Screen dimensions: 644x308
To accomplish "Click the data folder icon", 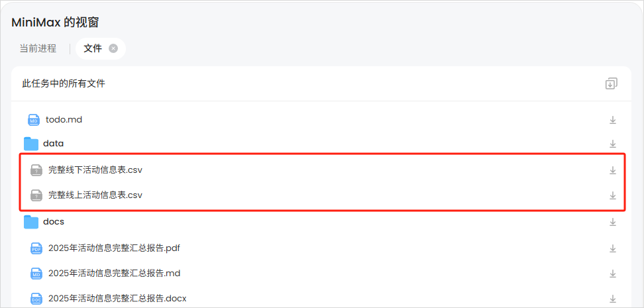I will [31, 144].
